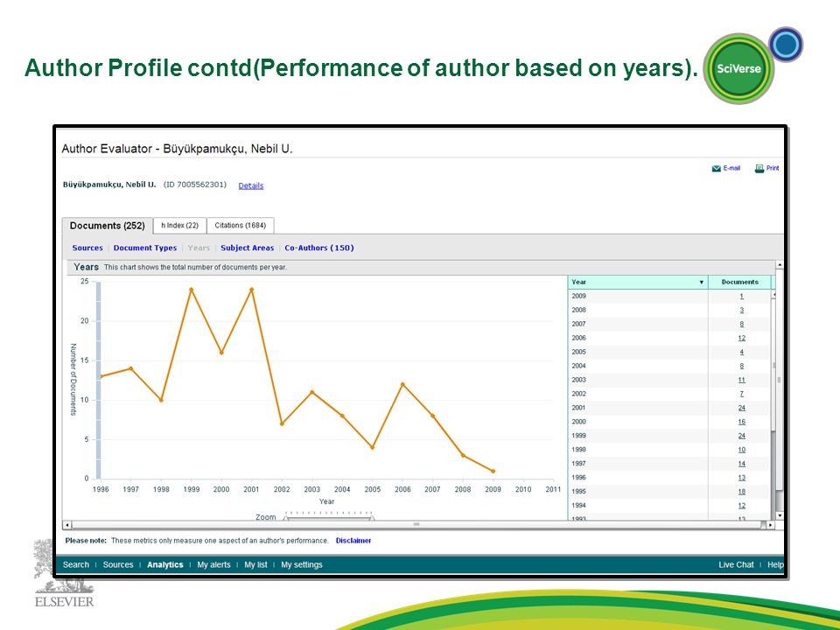Open My list in the footer bar
Image resolution: width=840 pixels, height=630 pixels.
(x=255, y=564)
